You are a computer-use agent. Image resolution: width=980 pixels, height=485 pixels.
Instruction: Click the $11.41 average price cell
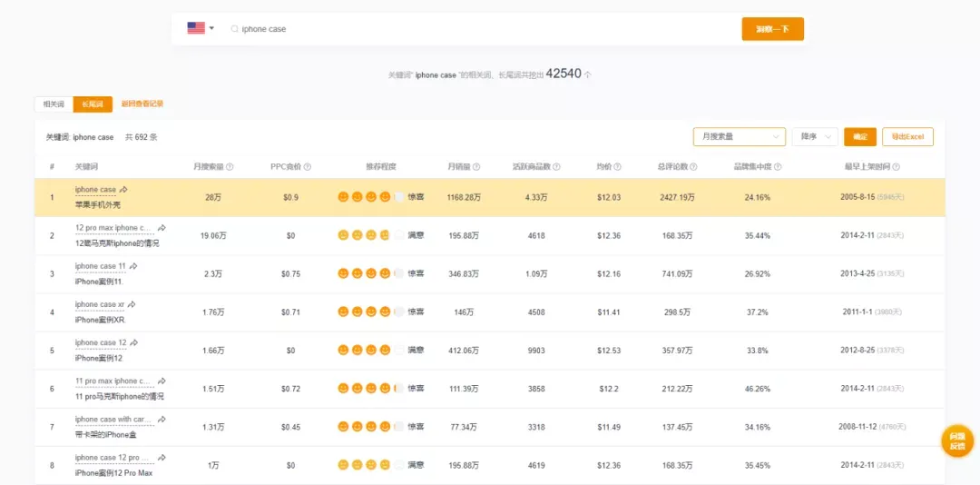pyautogui.click(x=609, y=312)
